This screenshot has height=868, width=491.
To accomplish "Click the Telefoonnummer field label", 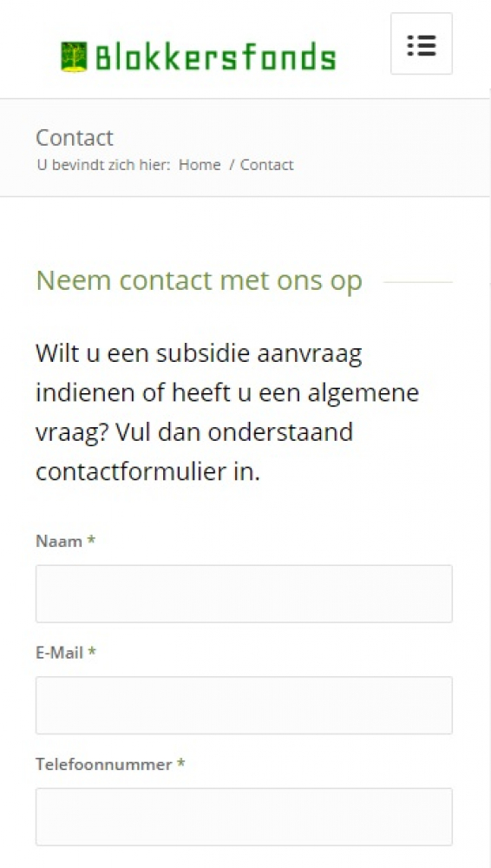I will click(103, 765).
